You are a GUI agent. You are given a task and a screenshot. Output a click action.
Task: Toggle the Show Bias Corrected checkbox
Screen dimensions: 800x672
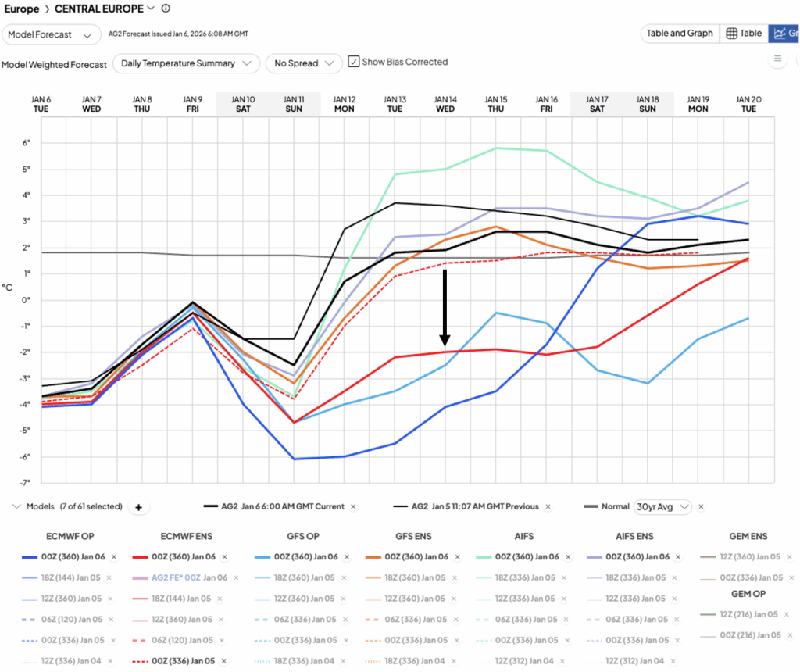[353, 62]
